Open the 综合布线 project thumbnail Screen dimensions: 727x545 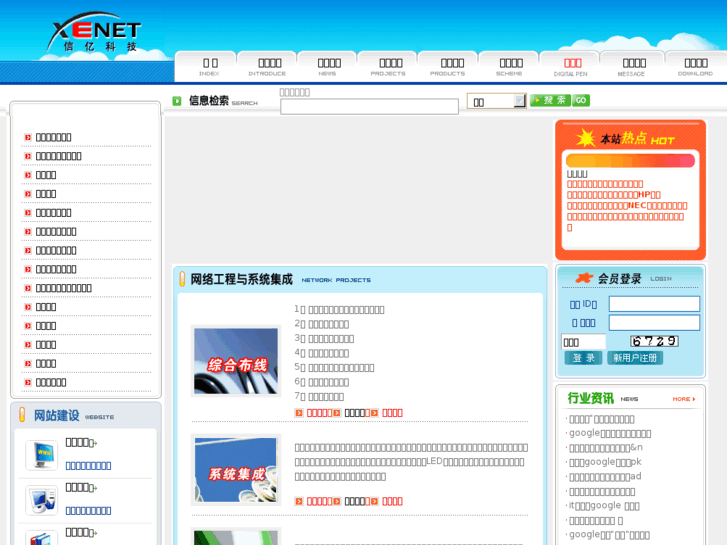pyautogui.click(x=236, y=361)
